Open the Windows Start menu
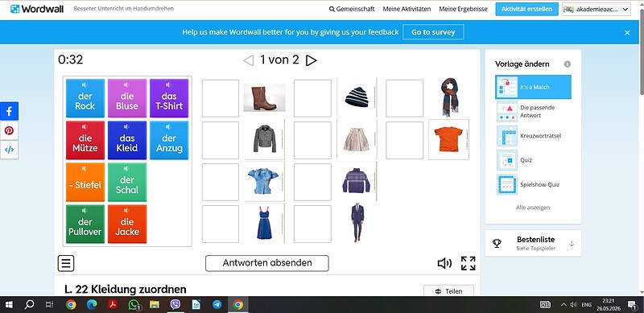 [x=9, y=305]
